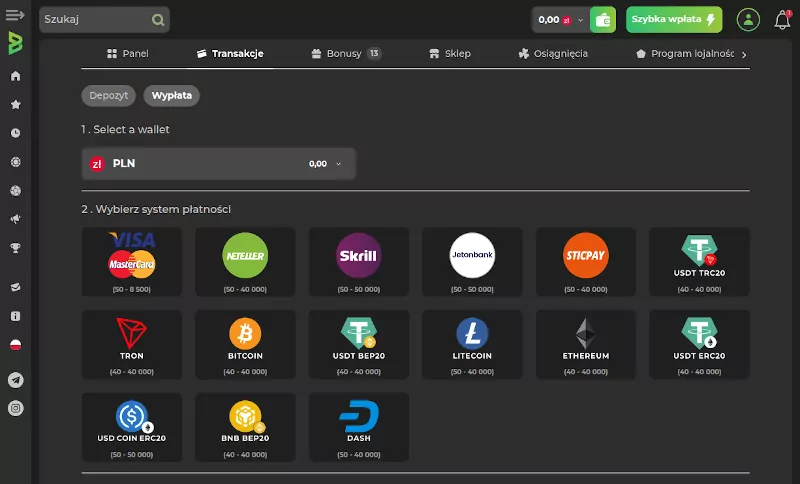Image resolution: width=800 pixels, height=484 pixels.
Task: Go to home via sidebar house icon
Action: (x=15, y=76)
